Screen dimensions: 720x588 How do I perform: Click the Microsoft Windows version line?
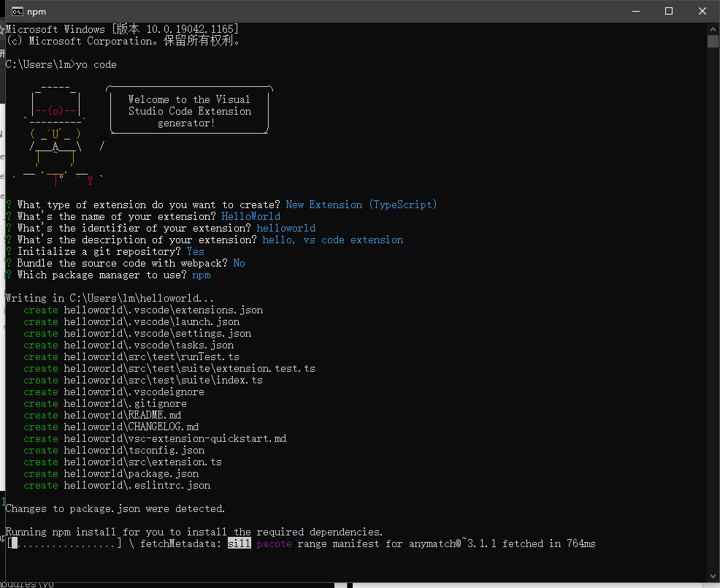[x=122, y=29]
